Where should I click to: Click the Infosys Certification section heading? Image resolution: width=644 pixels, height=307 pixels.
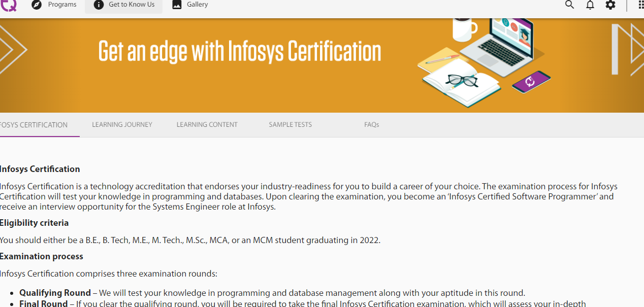[x=40, y=169]
